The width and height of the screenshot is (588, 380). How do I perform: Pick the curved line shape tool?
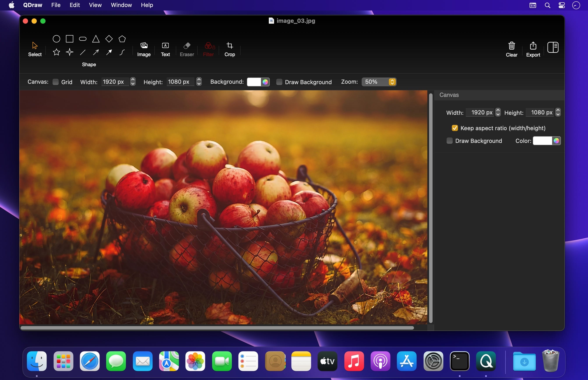(122, 52)
